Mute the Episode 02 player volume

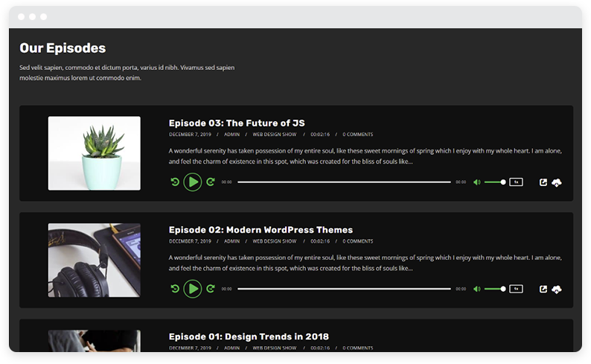(477, 289)
